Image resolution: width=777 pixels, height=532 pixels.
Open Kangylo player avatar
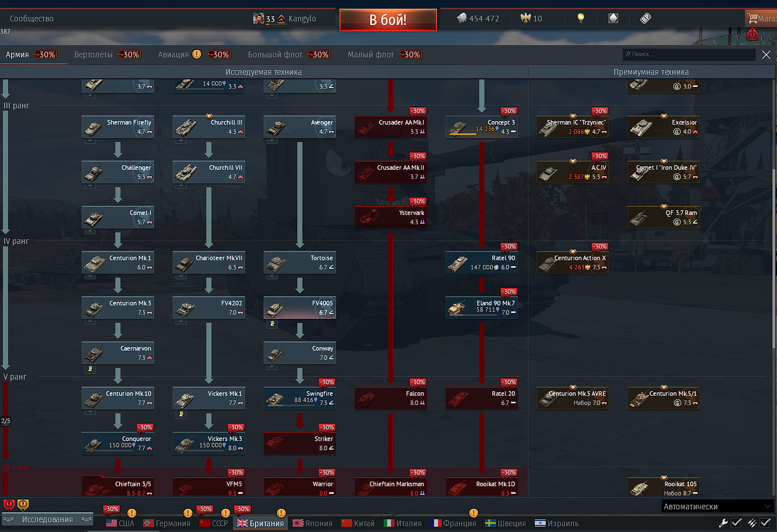point(258,19)
